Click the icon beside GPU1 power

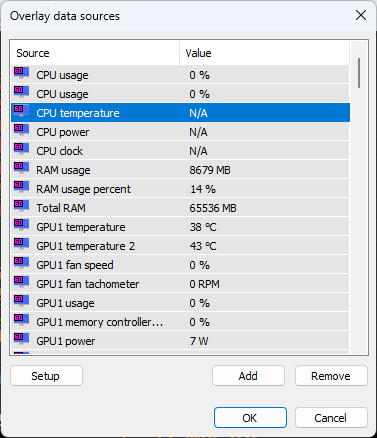click(21, 339)
